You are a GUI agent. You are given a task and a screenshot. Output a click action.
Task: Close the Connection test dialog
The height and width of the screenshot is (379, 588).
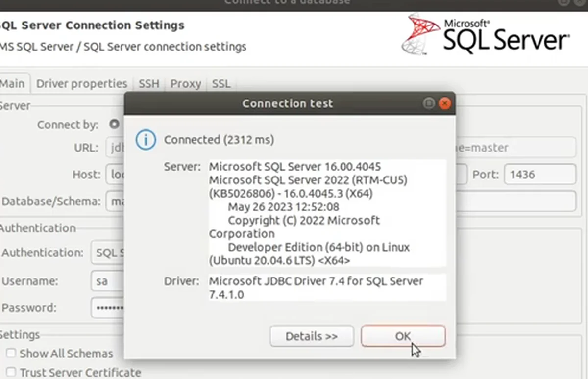[444, 103]
